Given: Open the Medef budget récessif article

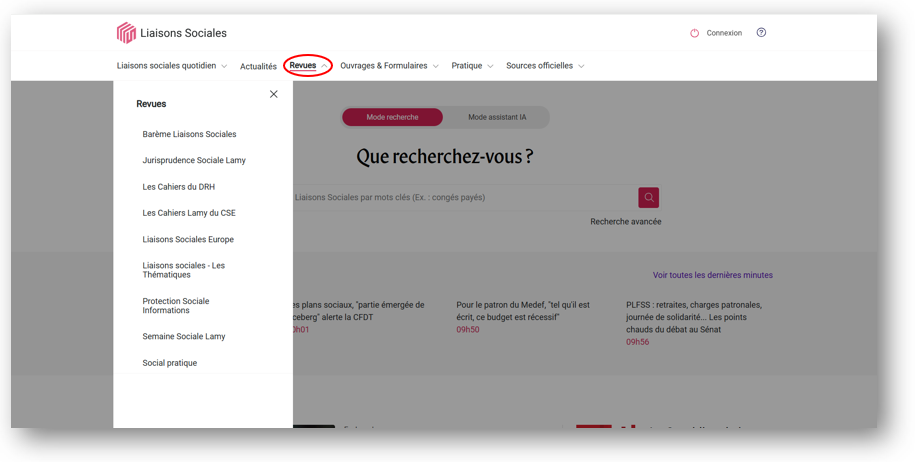Looking at the screenshot, I should point(523,311).
